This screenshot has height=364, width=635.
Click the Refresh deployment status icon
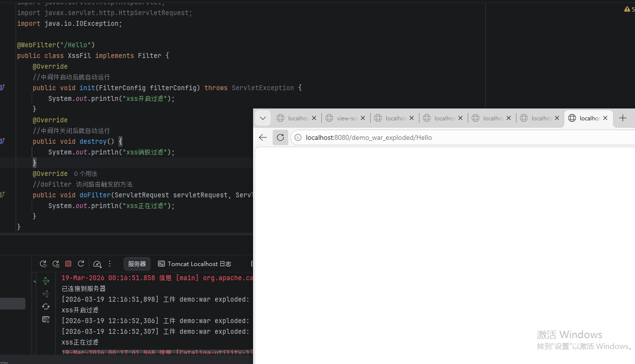pyautogui.click(x=46, y=307)
